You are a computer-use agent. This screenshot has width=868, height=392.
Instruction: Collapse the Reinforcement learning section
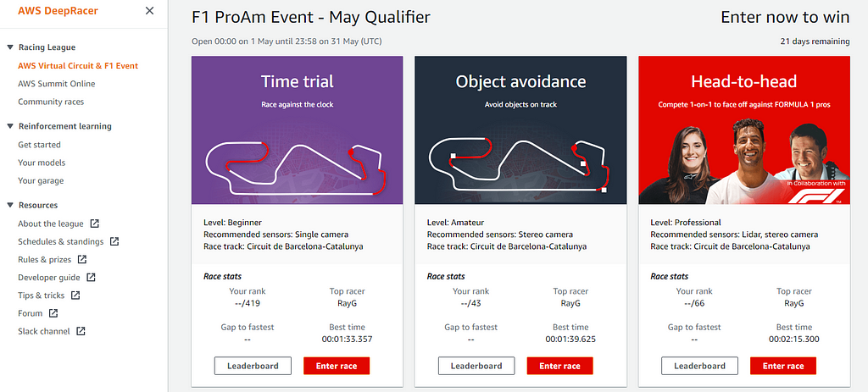pos(9,126)
